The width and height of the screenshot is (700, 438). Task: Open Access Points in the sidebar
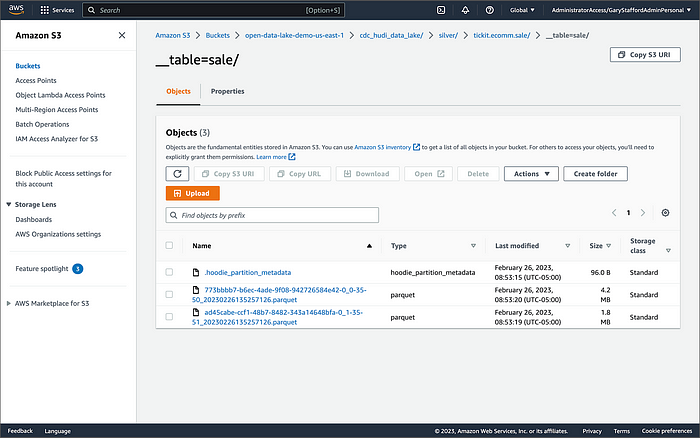click(x=36, y=80)
